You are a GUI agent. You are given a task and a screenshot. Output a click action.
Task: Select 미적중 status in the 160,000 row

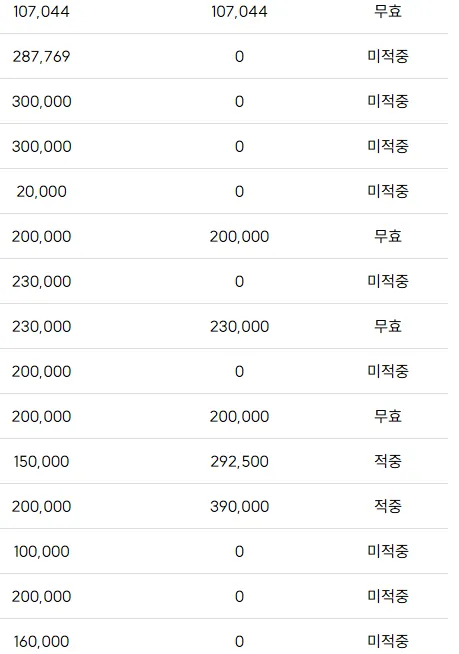point(388,641)
